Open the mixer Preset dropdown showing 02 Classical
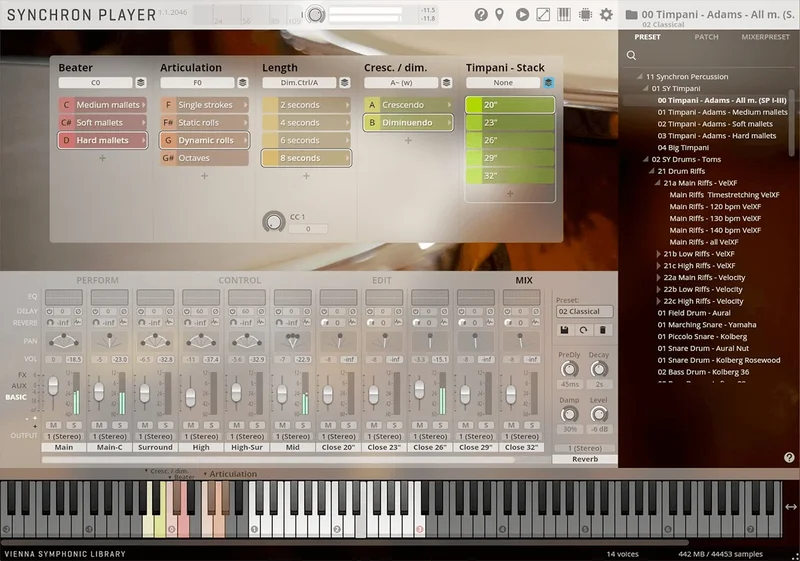This screenshot has height=561, width=800. [x=584, y=312]
